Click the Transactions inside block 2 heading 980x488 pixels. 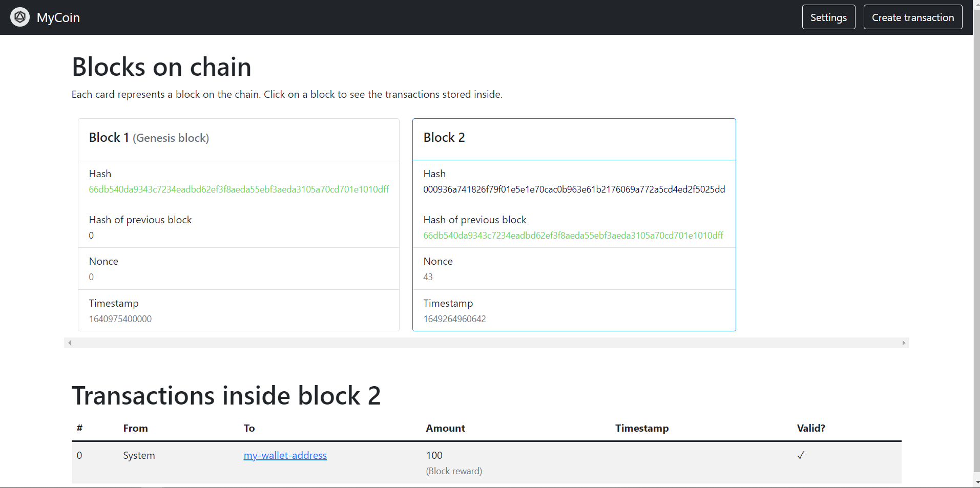pos(226,396)
